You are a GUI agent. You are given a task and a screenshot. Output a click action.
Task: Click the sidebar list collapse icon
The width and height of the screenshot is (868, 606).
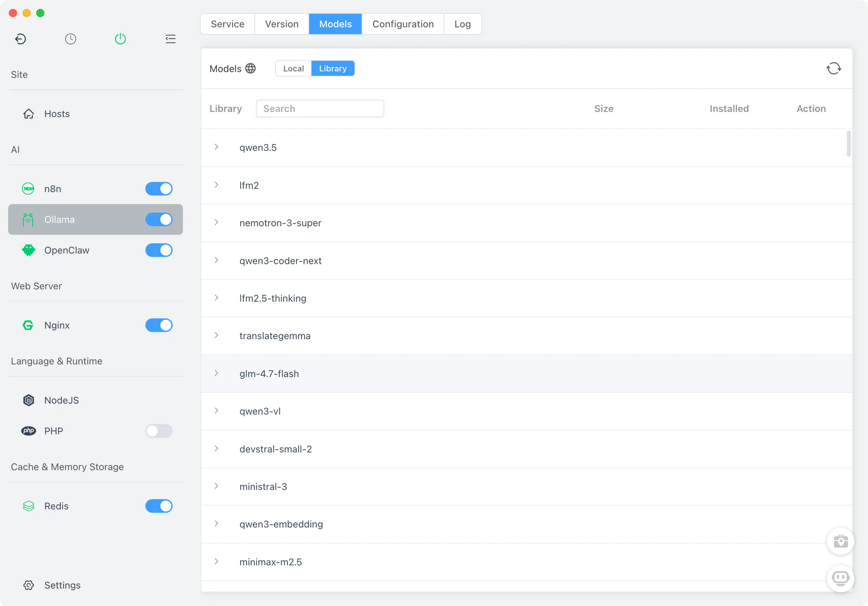tap(170, 39)
